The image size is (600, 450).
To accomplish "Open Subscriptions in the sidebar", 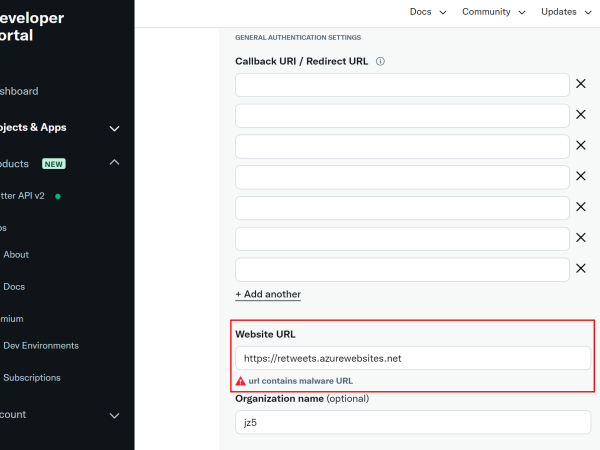I will (x=32, y=378).
